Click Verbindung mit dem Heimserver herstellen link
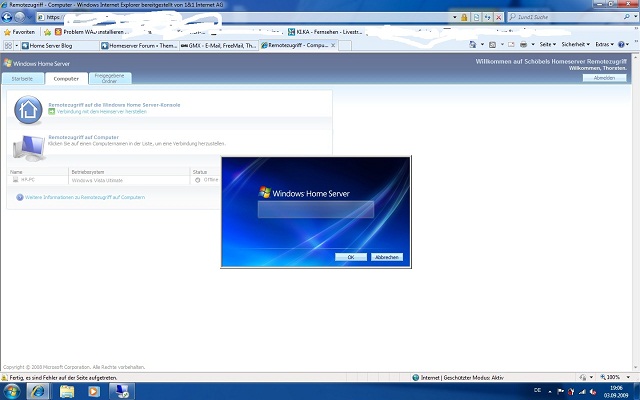The height and width of the screenshot is (400, 640). (102, 111)
